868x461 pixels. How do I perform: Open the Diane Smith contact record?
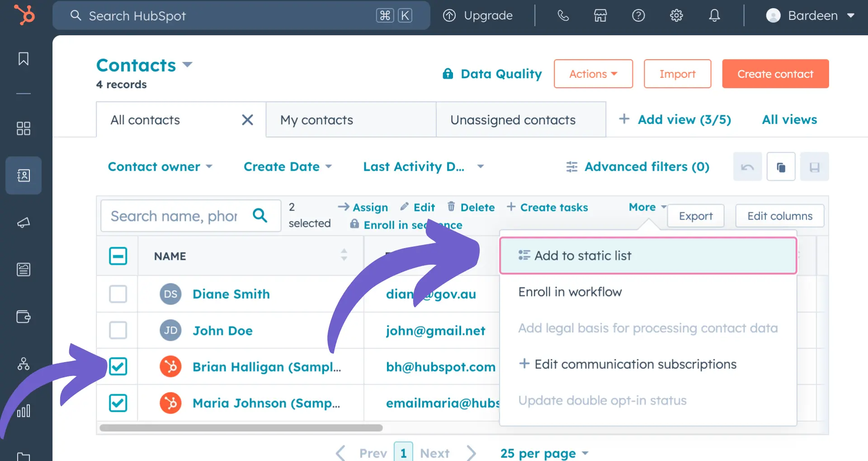[x=231, y=294]
